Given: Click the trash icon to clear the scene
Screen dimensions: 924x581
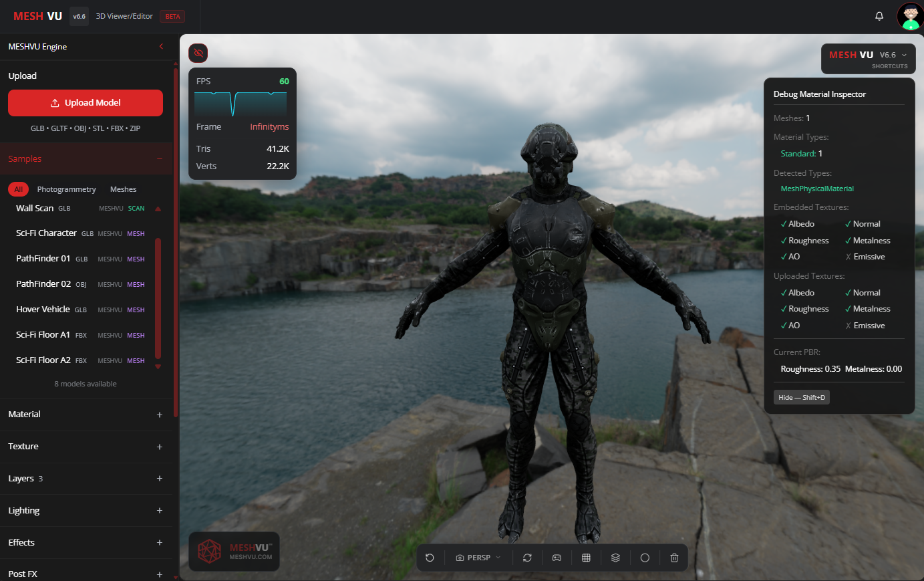Looking at the screenshot, I should 673,557.
